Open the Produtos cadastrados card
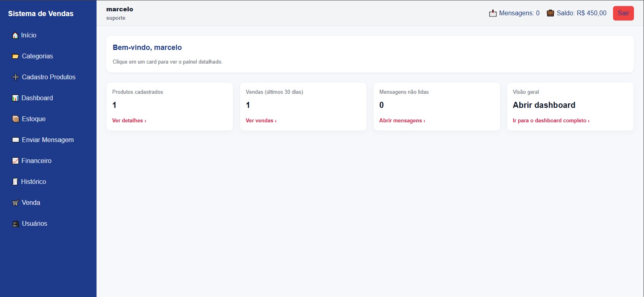Image resolution: width=644 pixels, height=297 pixels. 170,106
